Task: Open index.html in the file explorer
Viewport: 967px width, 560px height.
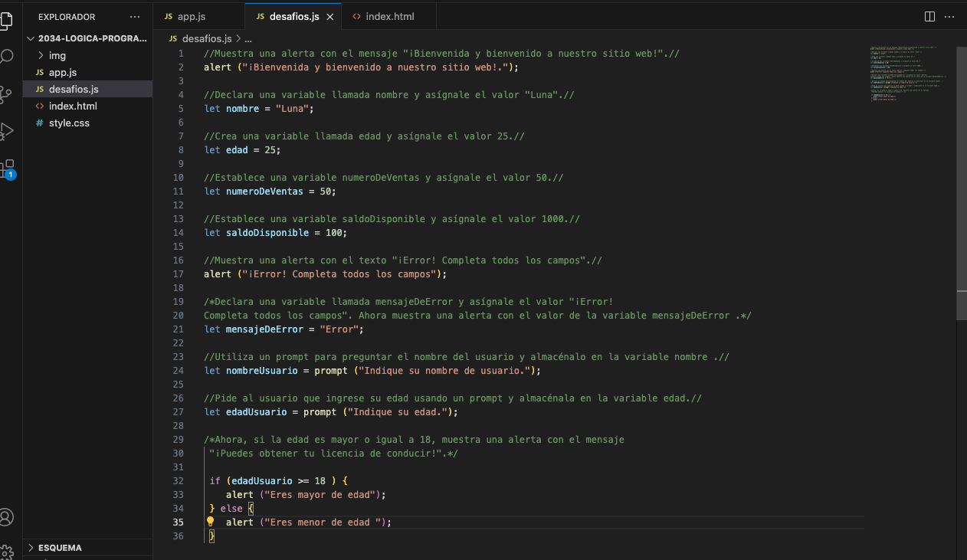Action: click(87, 106)
